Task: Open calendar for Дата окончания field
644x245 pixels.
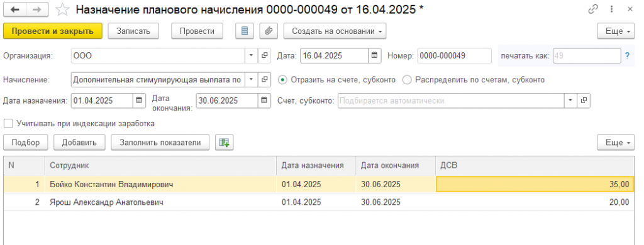Action: pyautogui.click(x=264, y=101)
